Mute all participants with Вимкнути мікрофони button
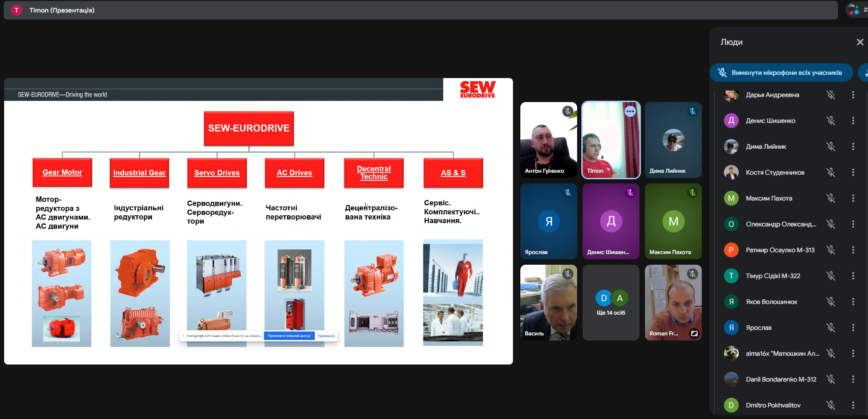This screenshot has height=419, width=868. 781,73
